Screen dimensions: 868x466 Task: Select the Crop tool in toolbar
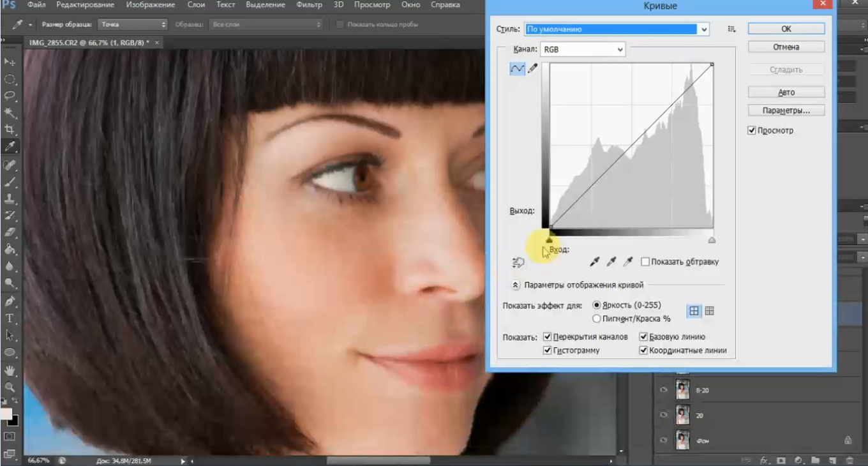(x=10, y=130)
